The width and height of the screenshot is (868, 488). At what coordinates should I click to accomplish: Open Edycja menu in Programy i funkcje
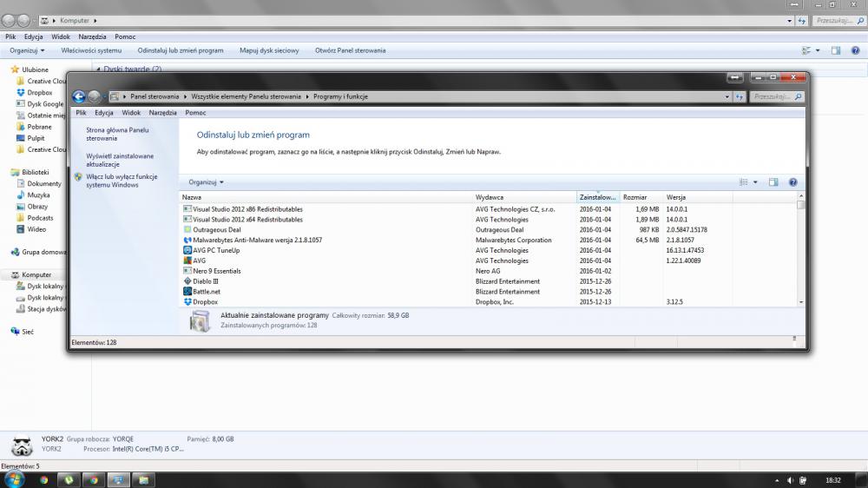point(103,112)
